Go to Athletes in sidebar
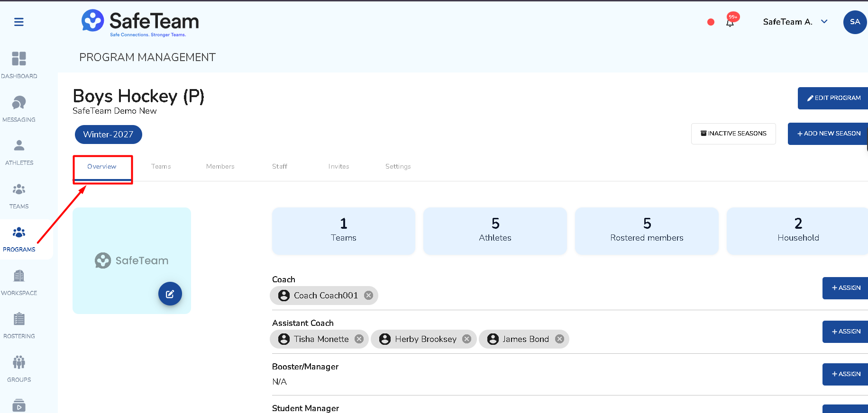This screenshot has height=413, width=868. (x=19, y=152)
